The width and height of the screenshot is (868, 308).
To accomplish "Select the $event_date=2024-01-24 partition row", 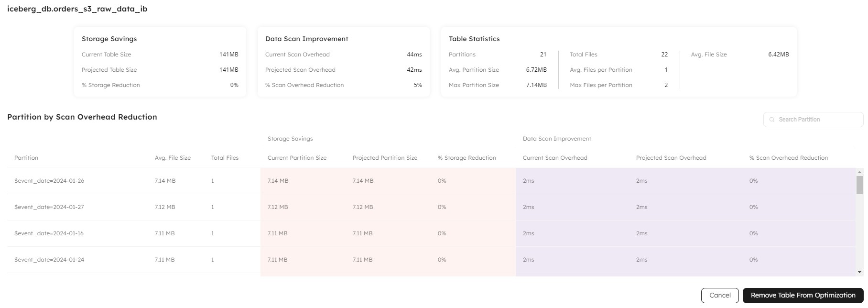I will pyautogui.click(x=49, y=260).
